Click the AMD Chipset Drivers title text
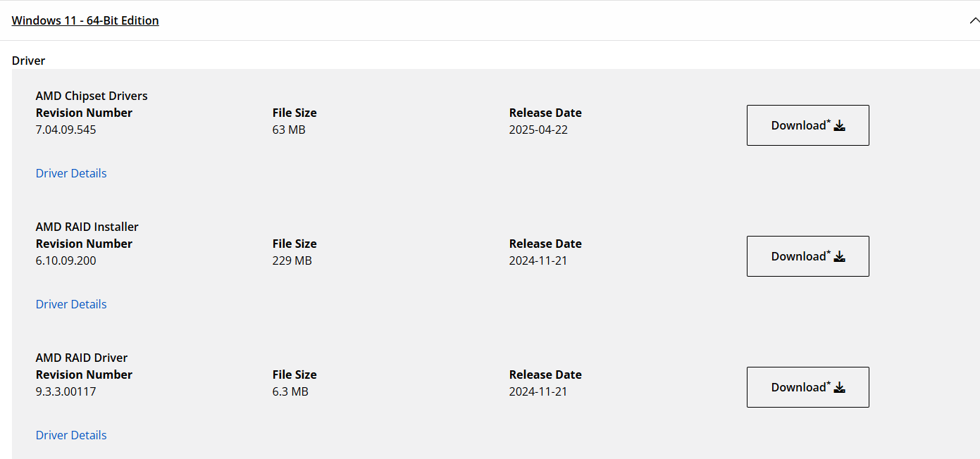Image resolution: width=980 pixels, height=459 pixels. click(92, 96)
